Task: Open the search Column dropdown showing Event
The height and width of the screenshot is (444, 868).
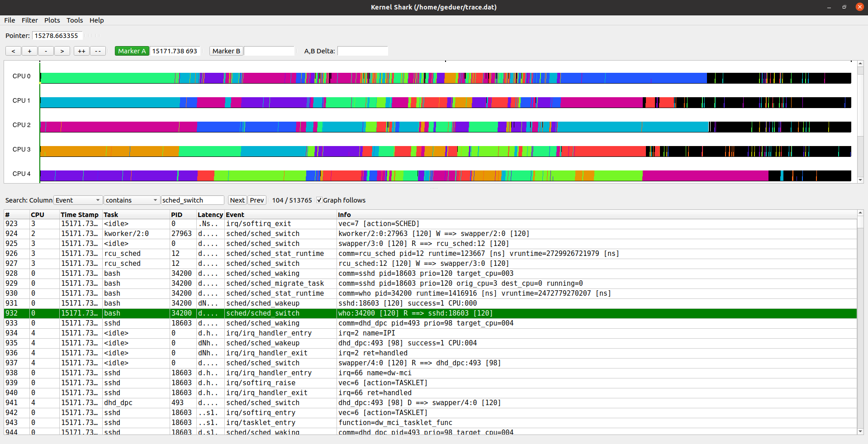Action: coord(77,200)
